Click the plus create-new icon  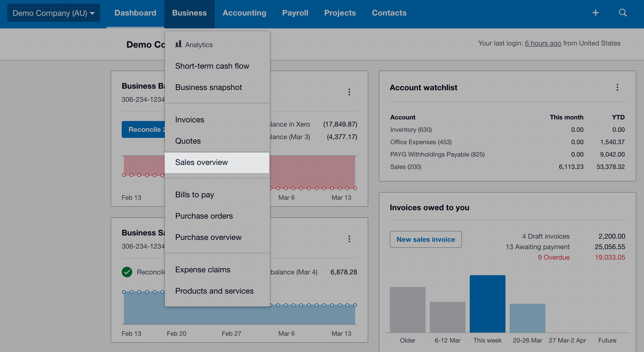595,13
